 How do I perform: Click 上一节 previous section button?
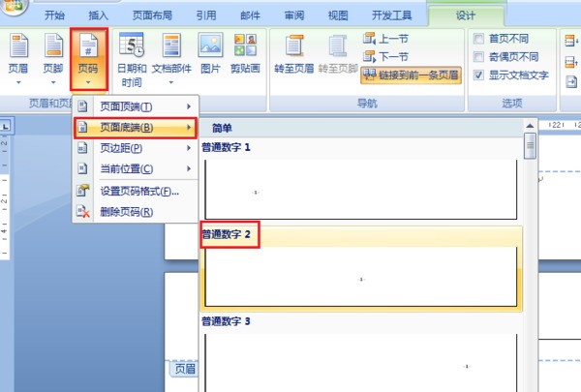click(385, 39)
